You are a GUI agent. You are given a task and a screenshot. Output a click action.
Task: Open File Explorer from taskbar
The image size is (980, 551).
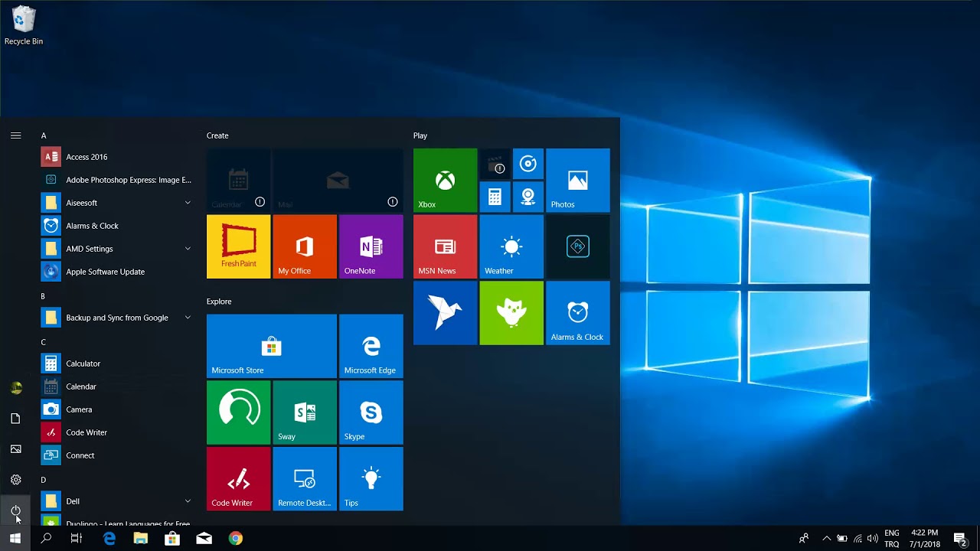pyautogui.click(x=141, y=539)
